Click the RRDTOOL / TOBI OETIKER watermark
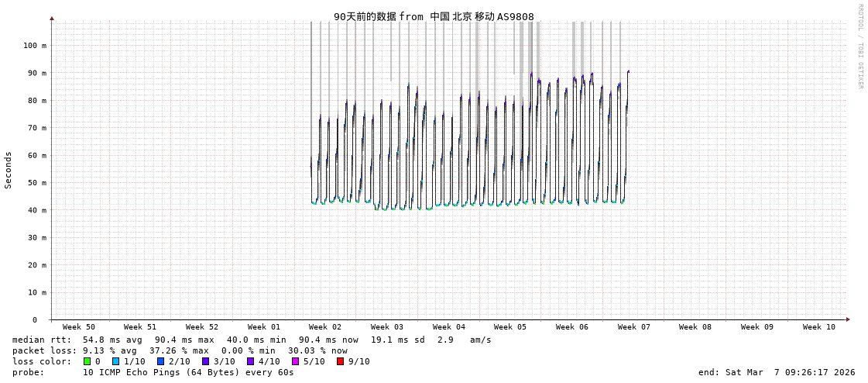This screenshot has height=383, width=868. point(859,47)
